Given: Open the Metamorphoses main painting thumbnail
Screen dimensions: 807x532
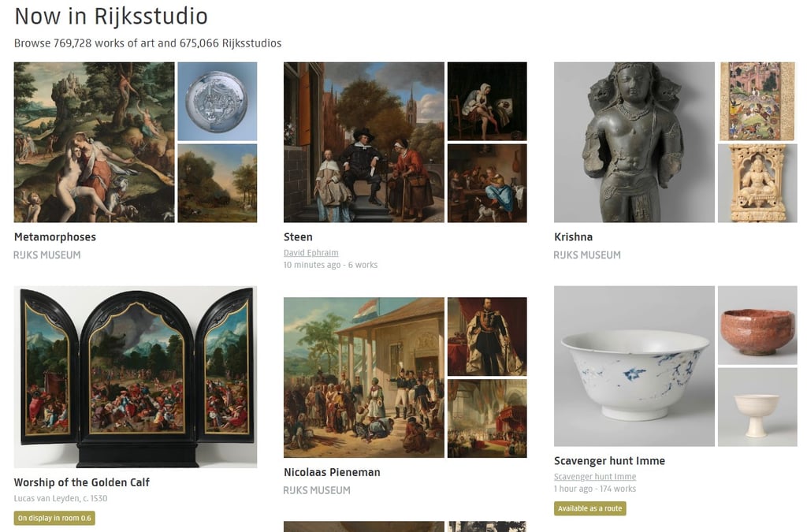Looking at the screenshot, I should click(95, 143).
